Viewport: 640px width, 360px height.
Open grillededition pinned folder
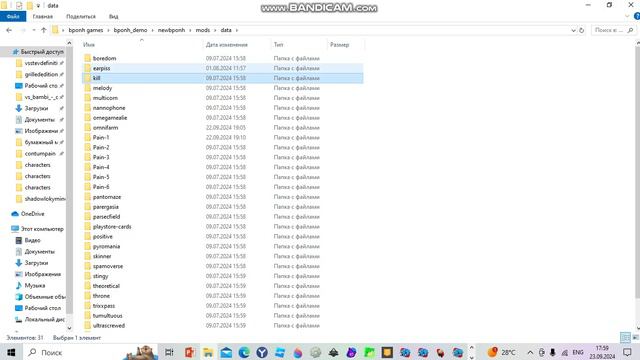click(x=40, y=75)
